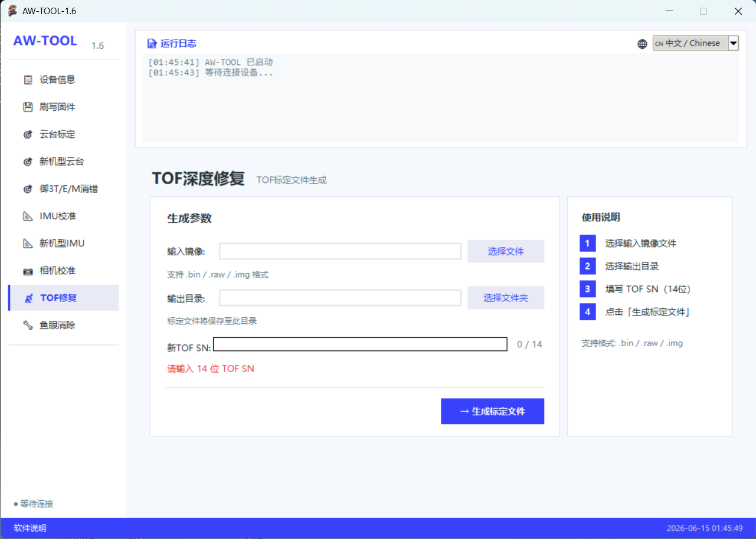The image size is (756, 539).
Task: Click the 鱼眼消除 wrench icon
Action: [28, 325]
